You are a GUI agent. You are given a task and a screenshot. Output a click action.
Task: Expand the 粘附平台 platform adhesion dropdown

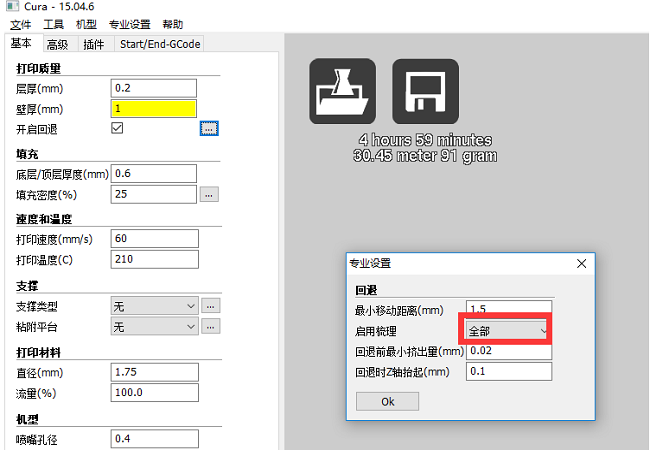[155, 327]
